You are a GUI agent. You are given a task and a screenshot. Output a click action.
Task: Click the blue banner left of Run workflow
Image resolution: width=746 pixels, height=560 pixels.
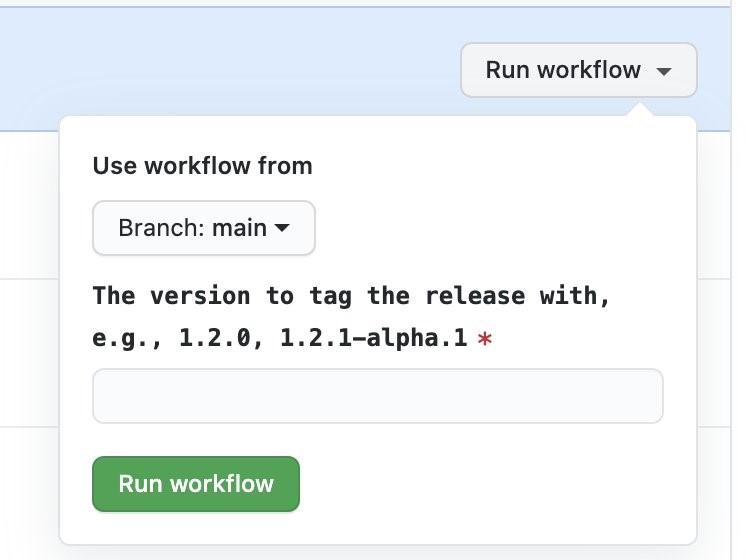(x=228, y=62)
